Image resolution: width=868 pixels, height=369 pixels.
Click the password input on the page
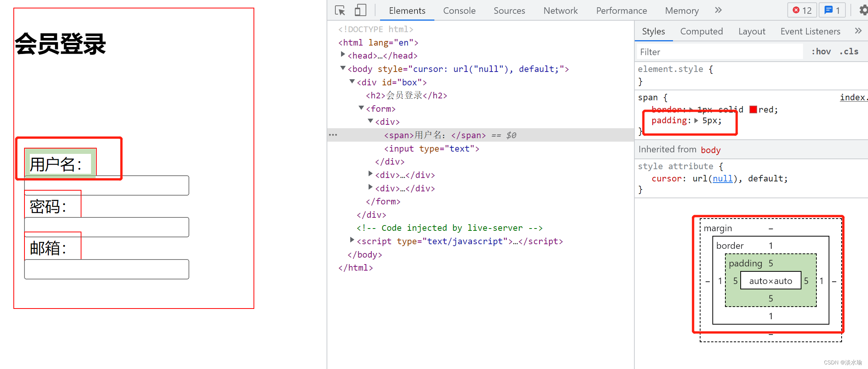coord(107,227)
